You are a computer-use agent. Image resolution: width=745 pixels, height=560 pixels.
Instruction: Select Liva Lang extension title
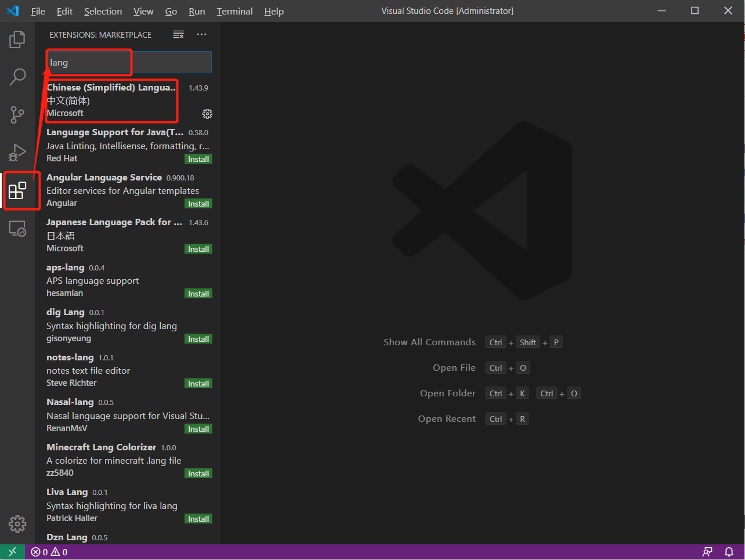[67, 492]
